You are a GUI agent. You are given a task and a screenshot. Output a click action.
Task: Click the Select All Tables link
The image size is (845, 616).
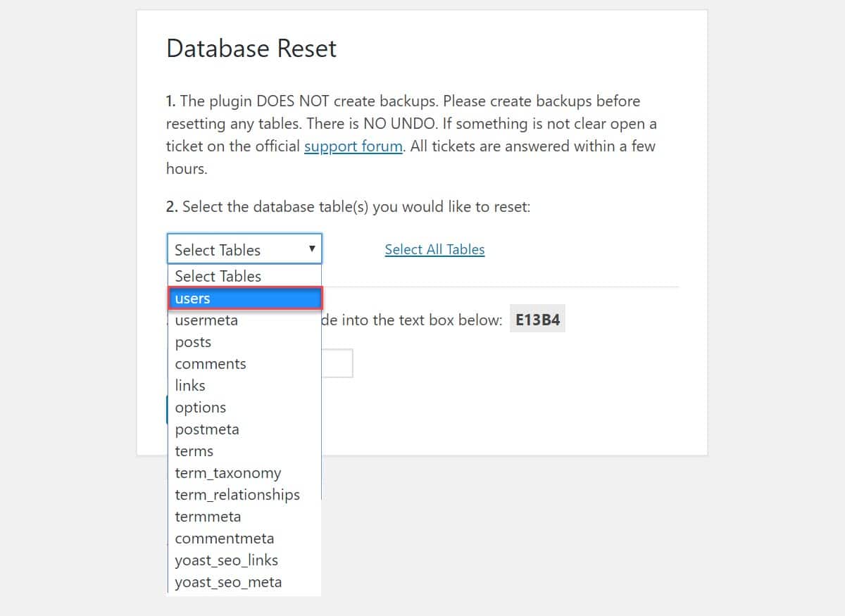[x=434, y=249]
